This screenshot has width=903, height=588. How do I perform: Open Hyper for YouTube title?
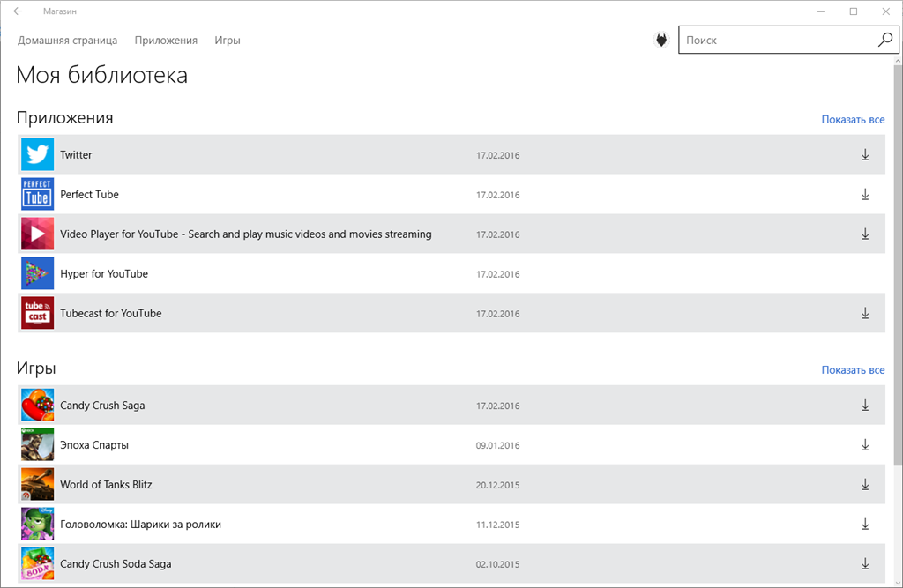point(104,274)
